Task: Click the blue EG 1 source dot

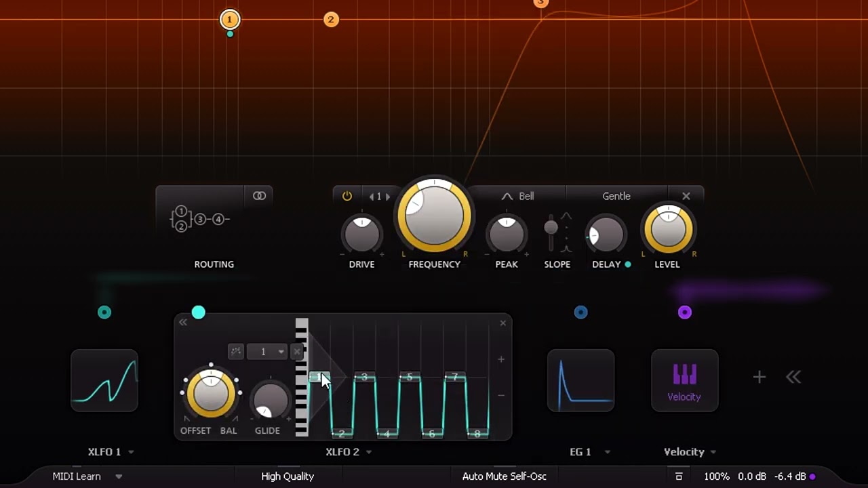Action: [x=581, y=312]
